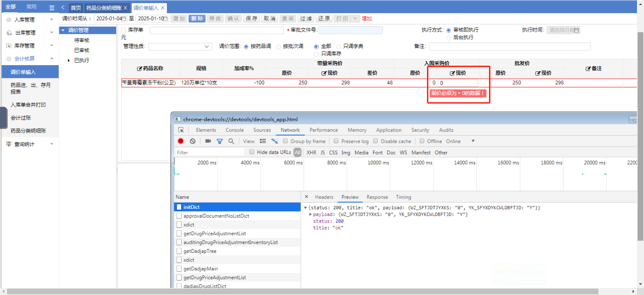Select the 只调字典 radio option
This screenshot has width=644, height=295.
[x=338, y=47]
